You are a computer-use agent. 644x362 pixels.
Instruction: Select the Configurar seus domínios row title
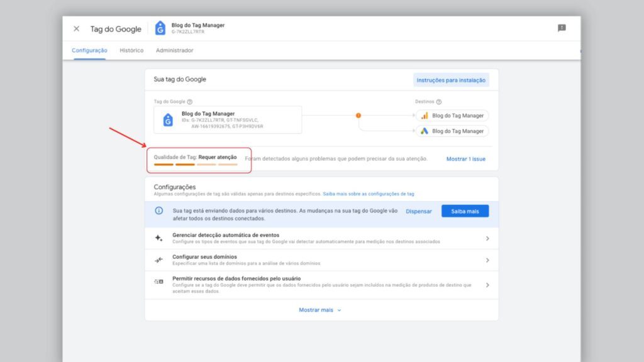(x=204, y=257)
